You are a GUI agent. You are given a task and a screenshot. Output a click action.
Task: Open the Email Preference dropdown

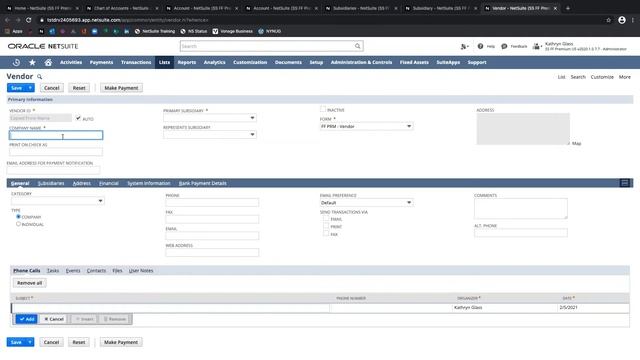[366, 202]
